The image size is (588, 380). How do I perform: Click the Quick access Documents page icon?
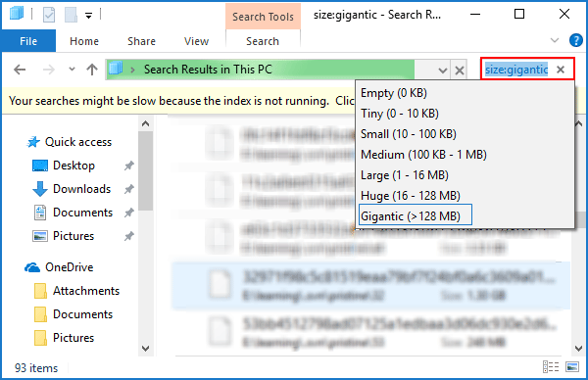coord(40,213)
